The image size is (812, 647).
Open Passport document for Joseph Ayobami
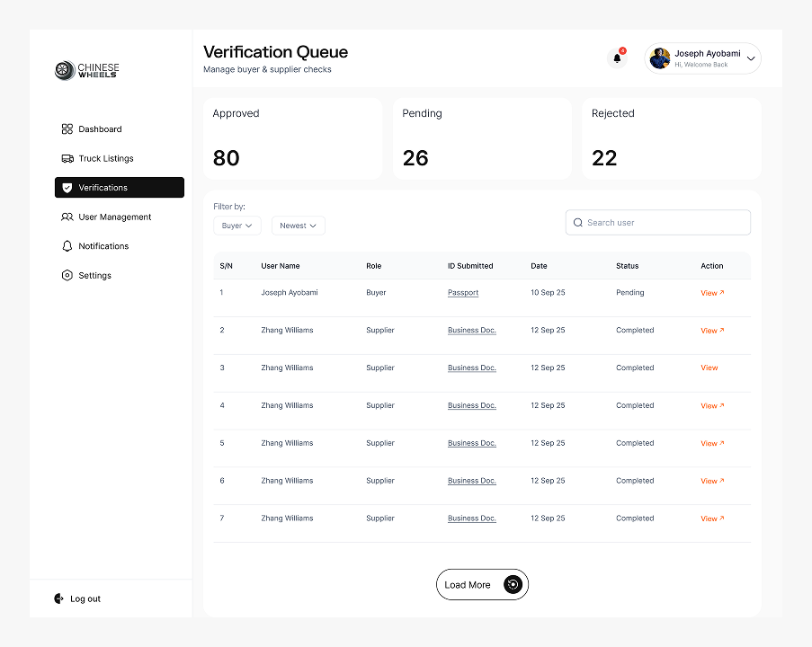click(463, 293)
